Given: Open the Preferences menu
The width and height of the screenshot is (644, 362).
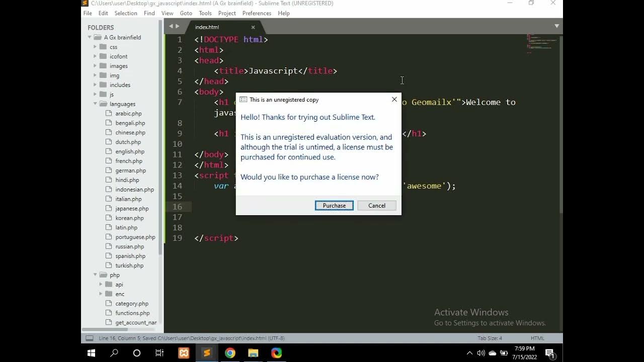Looking at the screenshot, I should (257, 13).
